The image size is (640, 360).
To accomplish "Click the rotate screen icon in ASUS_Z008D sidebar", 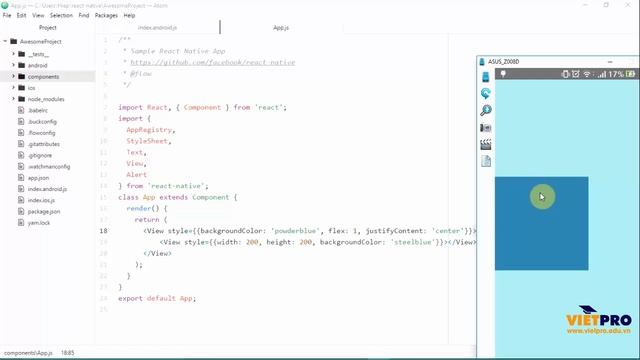I will click(485, 93).
